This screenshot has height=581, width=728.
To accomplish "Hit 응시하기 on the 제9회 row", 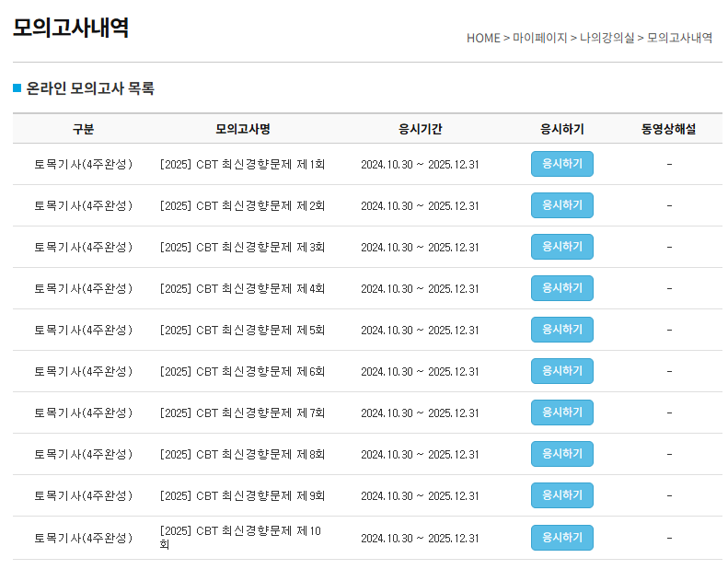I will (561, 495).
